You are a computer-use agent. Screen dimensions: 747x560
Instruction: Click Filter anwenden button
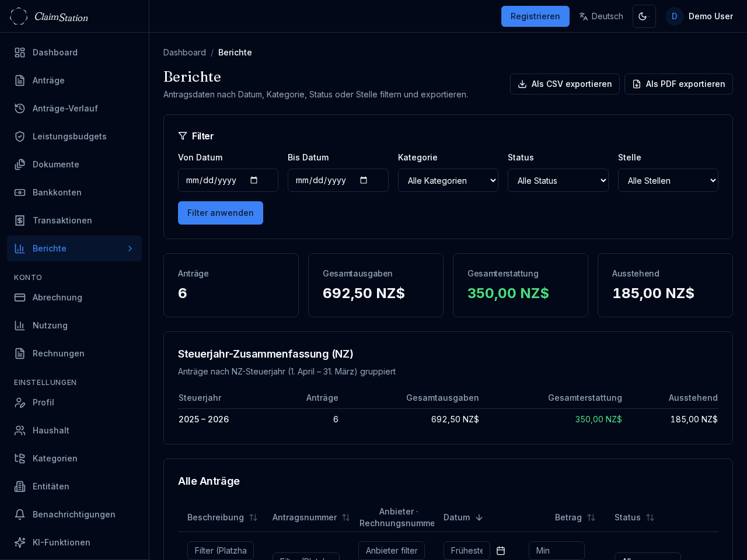[x=220, y=213]
